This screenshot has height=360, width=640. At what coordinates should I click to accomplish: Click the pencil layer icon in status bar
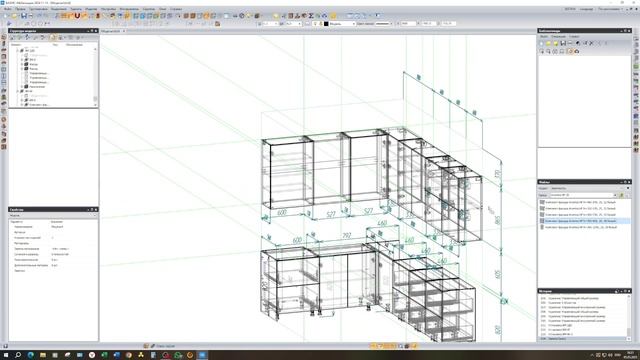coord(153,346)
